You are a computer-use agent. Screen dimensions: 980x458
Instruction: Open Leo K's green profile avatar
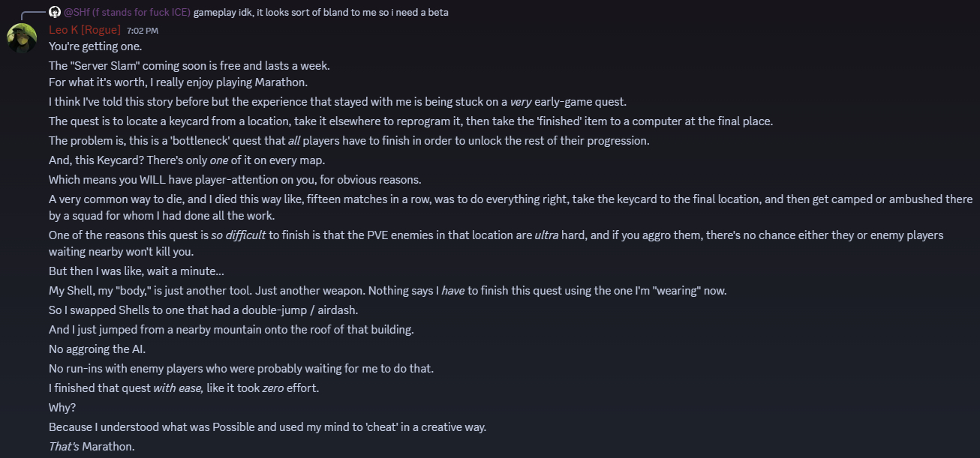pos(22,37)
